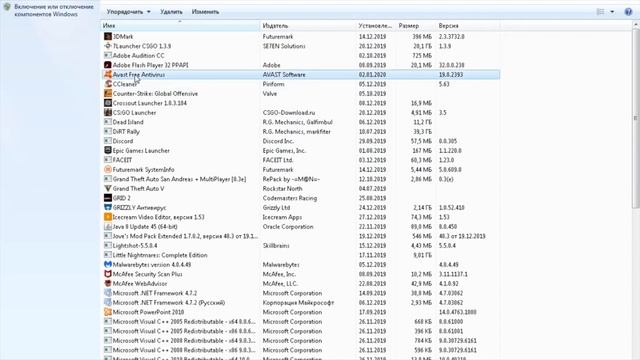Click the GRIZZLY Антивирус icon

coord(108,207)
